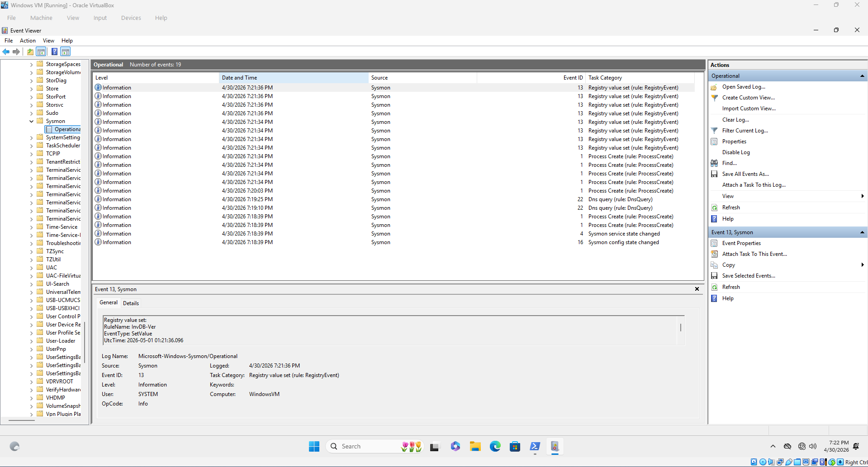Click the Properties icon under Operational actions
868x467 pixels.
pyautogui.click(x=715, y=142)
